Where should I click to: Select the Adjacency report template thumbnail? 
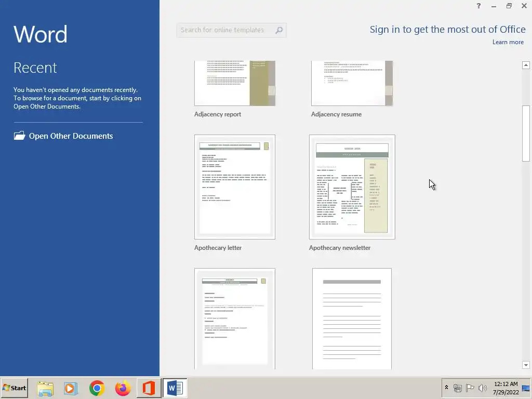[x=235, y=83]
